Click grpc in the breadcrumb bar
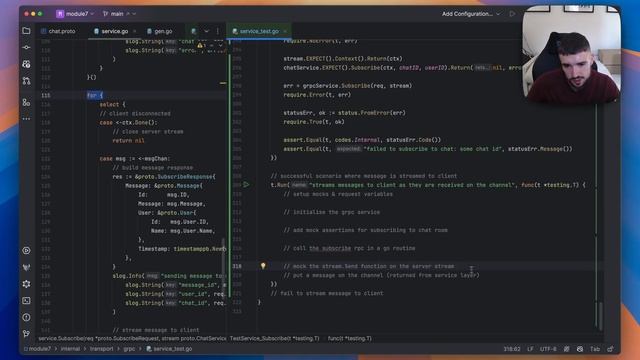This screenshot has height=360, width=640. pyautogui.click(x=129, y=349)
